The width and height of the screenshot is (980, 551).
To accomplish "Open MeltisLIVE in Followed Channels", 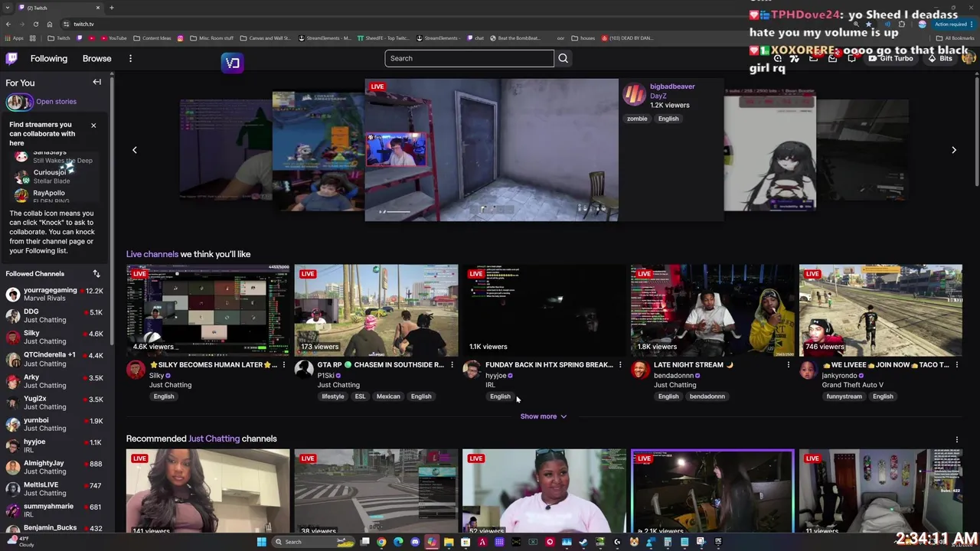I will point(54,488).
